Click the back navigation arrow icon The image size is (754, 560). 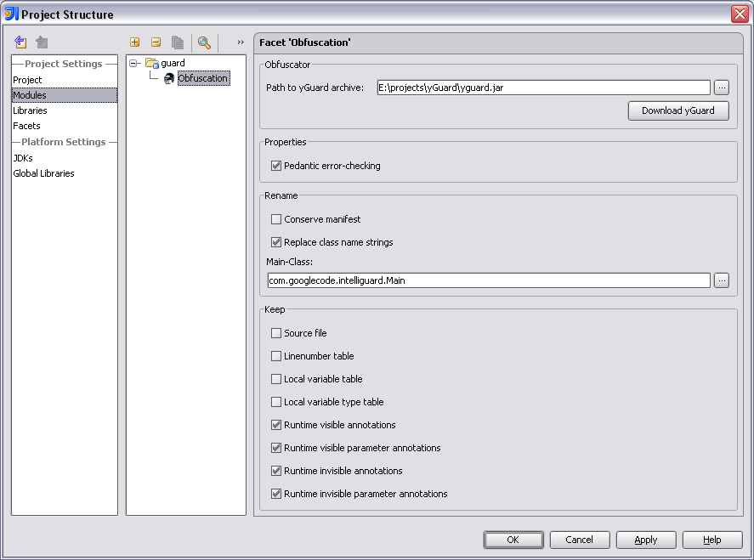click(20, 42)
